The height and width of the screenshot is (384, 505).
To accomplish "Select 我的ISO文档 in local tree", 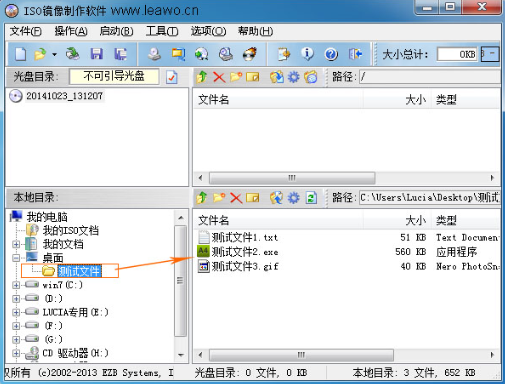I will click(70, 230).
